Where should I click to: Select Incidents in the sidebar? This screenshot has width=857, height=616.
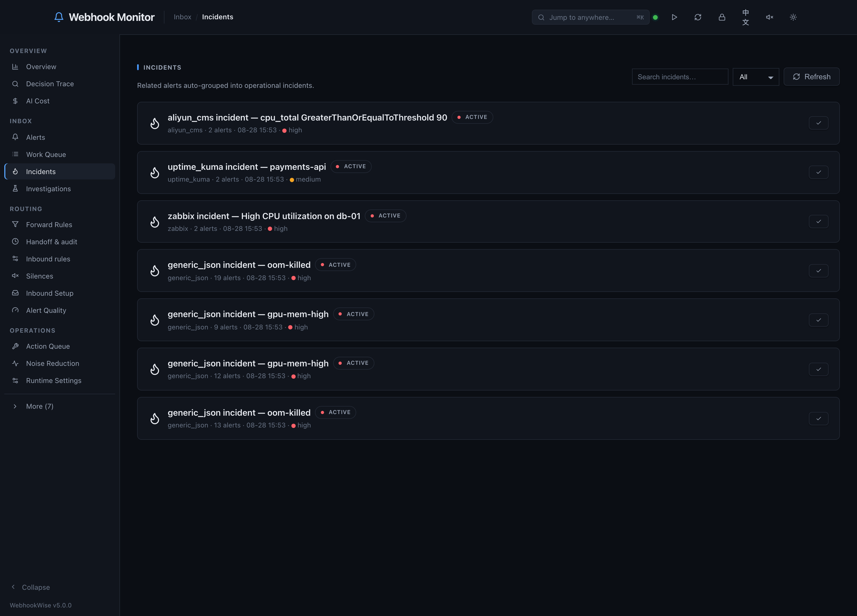pos(60,172)
